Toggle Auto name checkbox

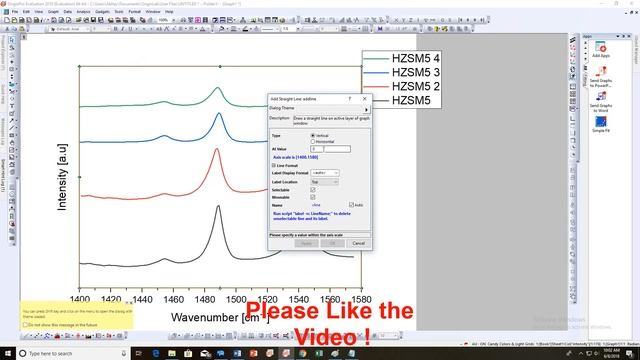point(351,204)
